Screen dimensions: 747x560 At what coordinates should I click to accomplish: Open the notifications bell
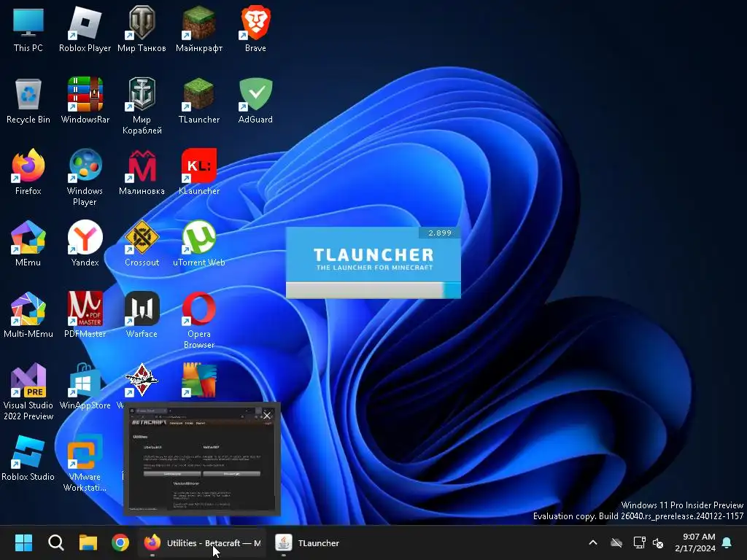tap(727, 542)
